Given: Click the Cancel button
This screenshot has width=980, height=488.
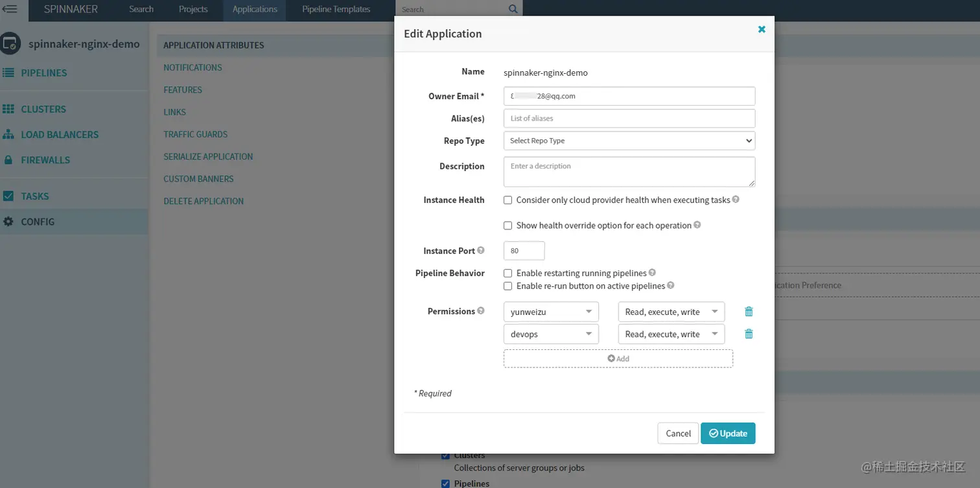Looking at the screenshot, I should 678,433.
